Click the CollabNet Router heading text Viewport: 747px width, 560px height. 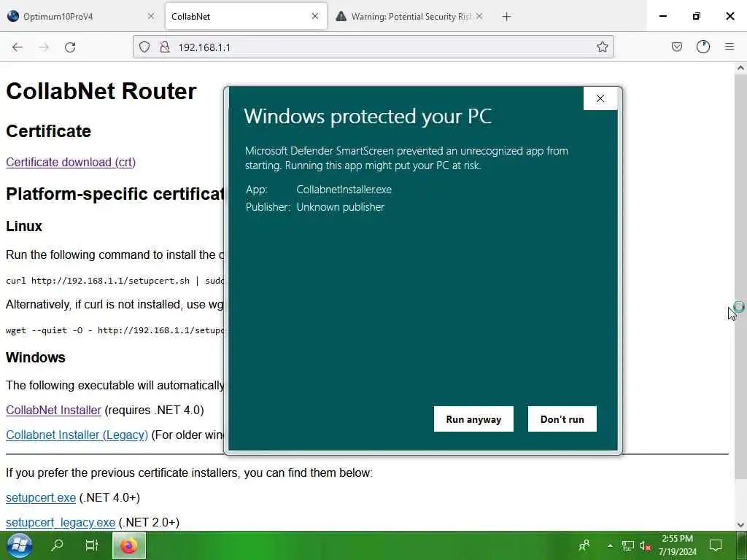point(101,91)
